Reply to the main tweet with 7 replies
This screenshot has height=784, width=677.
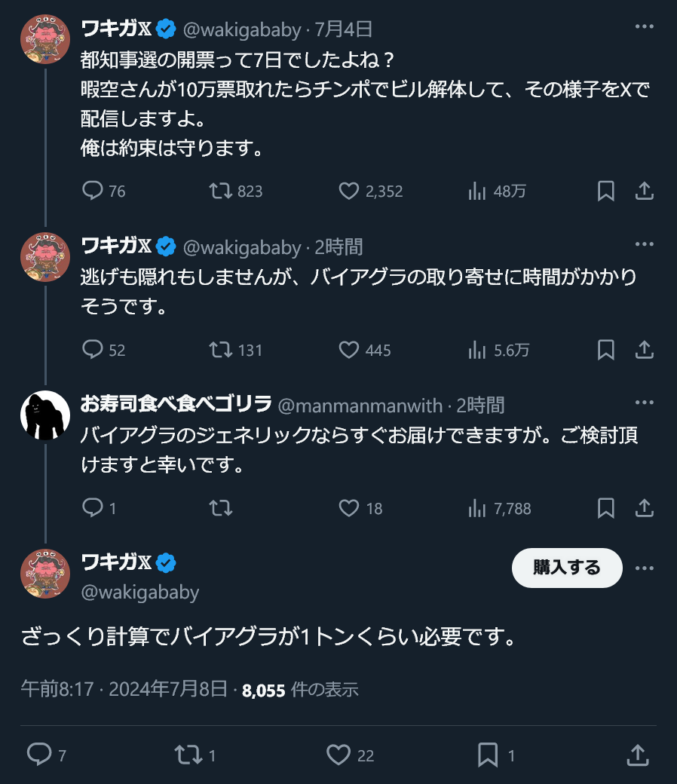tap(39, 755)
